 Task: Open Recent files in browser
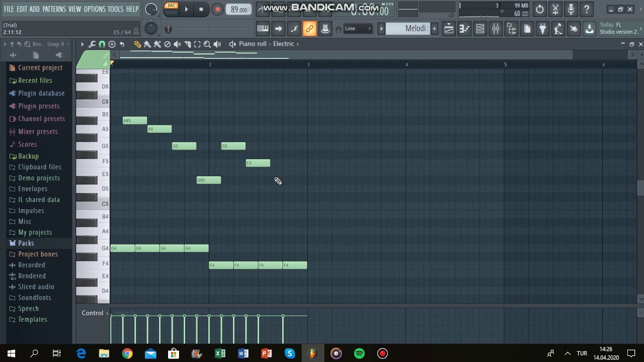pyautogui.click(x=36, y=80)
